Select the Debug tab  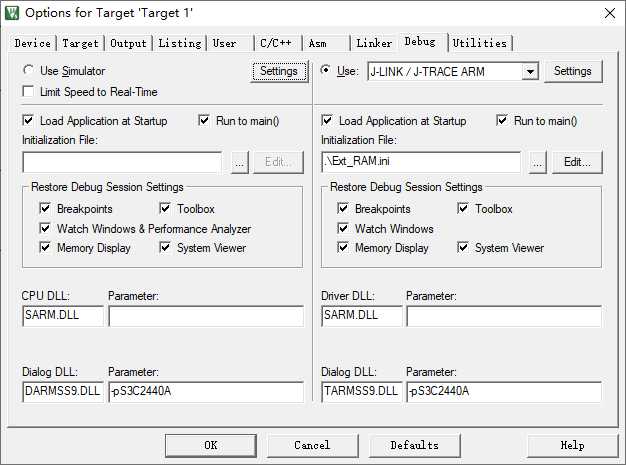point(422,42)
